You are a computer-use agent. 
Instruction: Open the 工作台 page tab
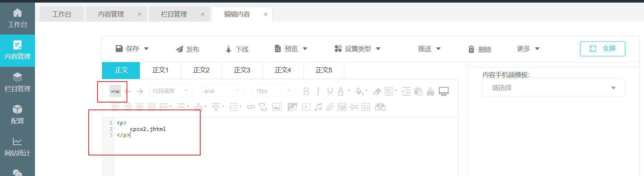coord(62,14)
